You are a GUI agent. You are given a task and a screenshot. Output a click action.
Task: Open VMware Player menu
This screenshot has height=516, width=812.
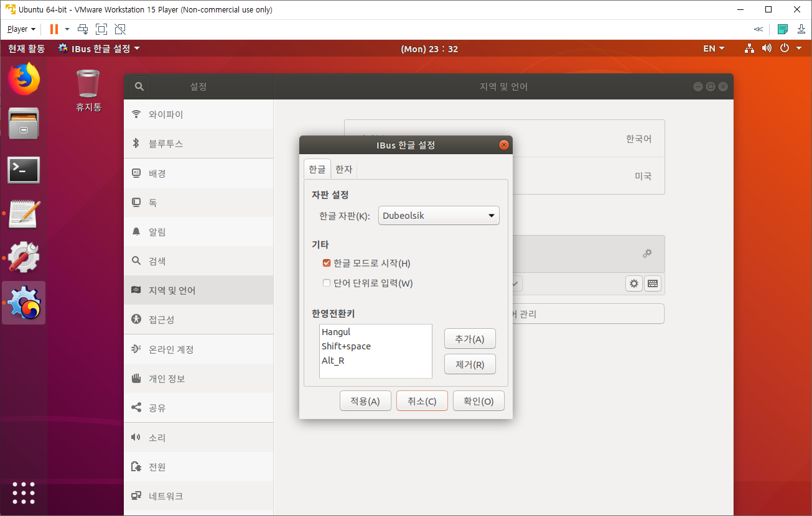[21, 29]
